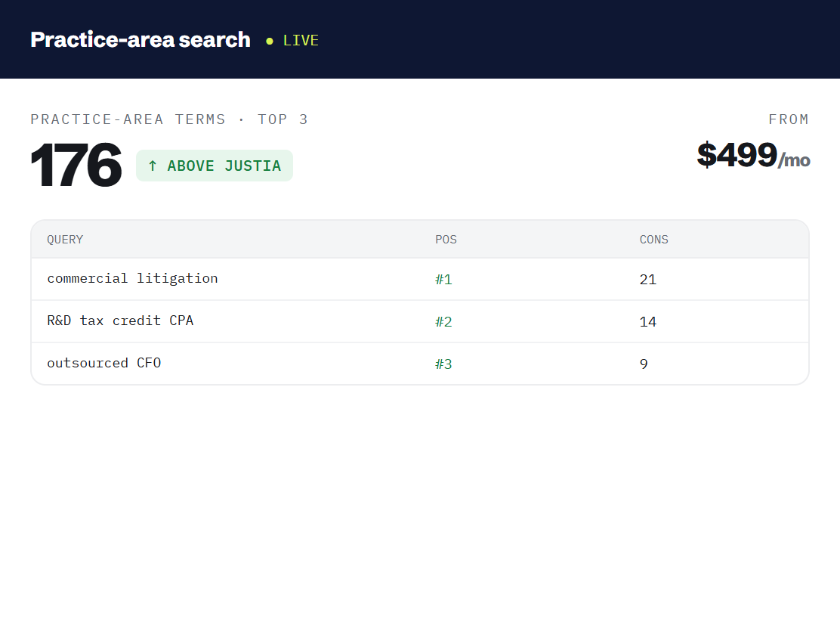The height and width of the screenshot is (635, 840).
Task: Click the LIVE indicator label
Action: [x=301, y=41]
